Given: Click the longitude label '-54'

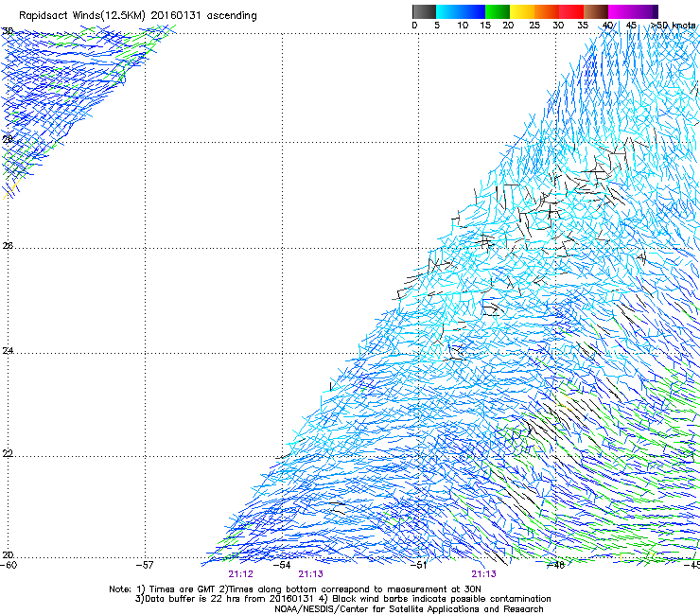Looking at the screenshot, I should (x=282, y=565).
